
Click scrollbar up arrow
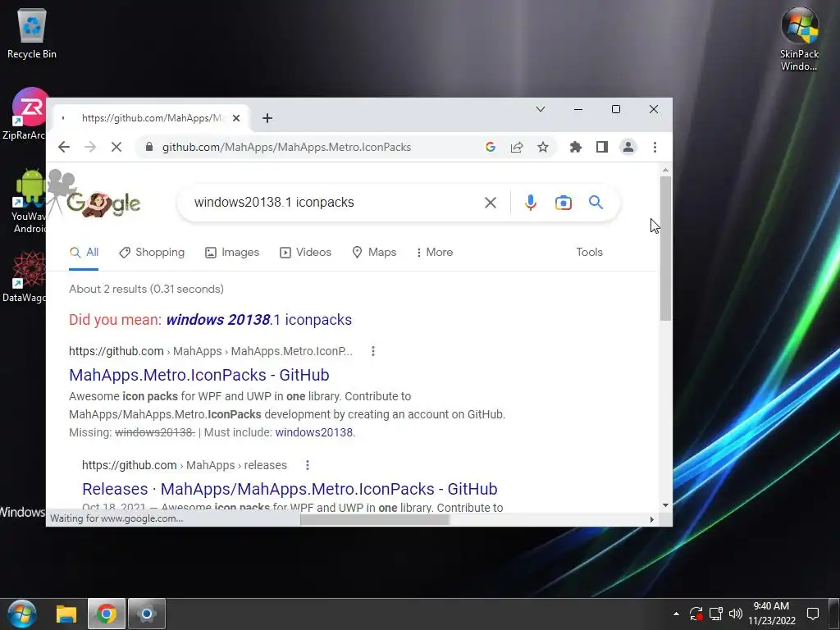(665, 170)
